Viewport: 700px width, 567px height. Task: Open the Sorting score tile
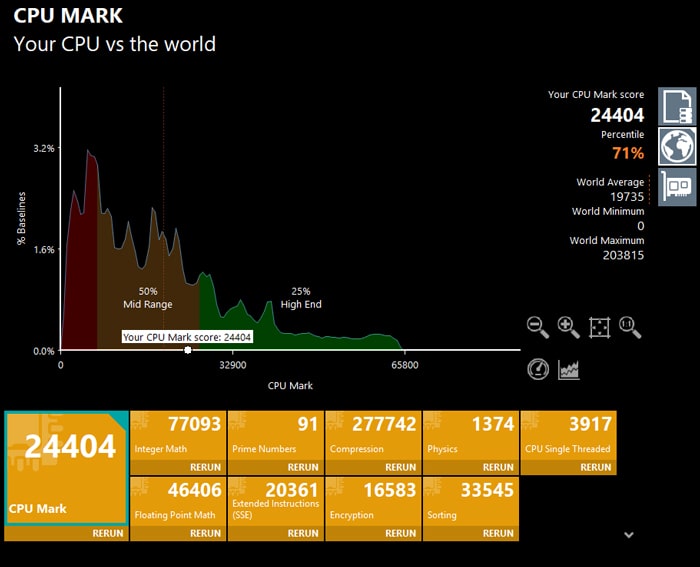469,501
